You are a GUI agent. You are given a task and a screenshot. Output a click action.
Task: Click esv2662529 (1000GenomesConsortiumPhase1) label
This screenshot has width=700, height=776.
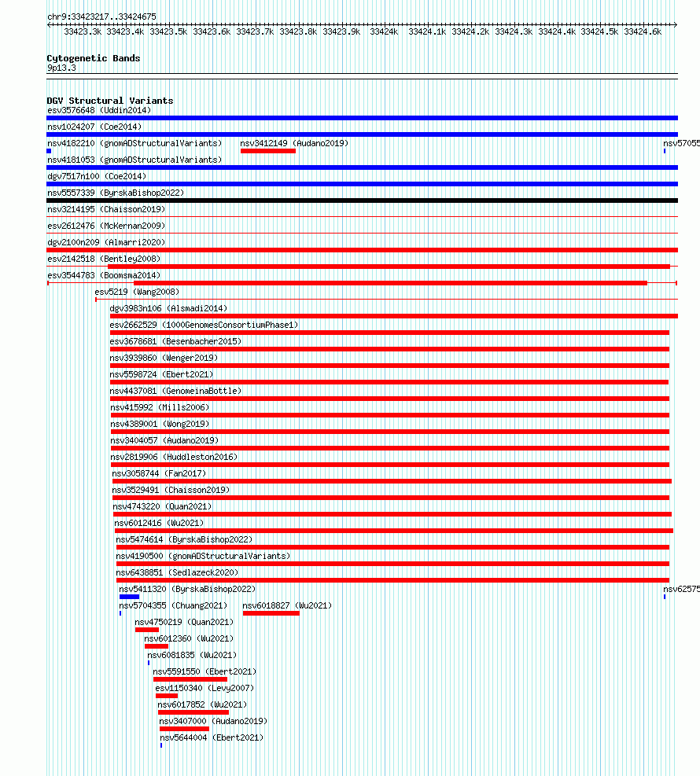(x=204, y=325)
